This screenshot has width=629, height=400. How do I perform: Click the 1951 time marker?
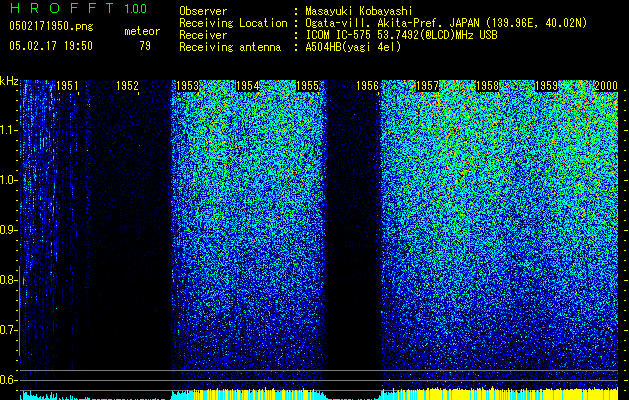67,86
